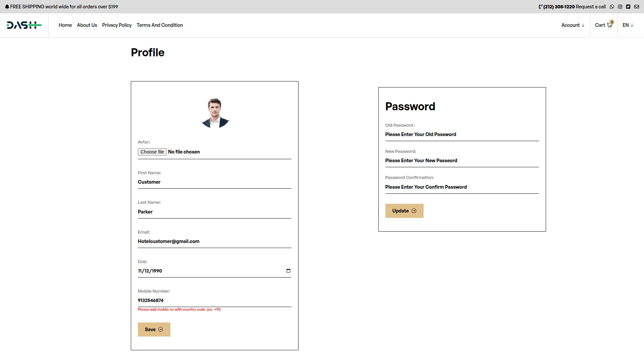The width and height of the screenshot is (644, 362).
Task: Click the envelope email icon
Action: click(636, 7)
